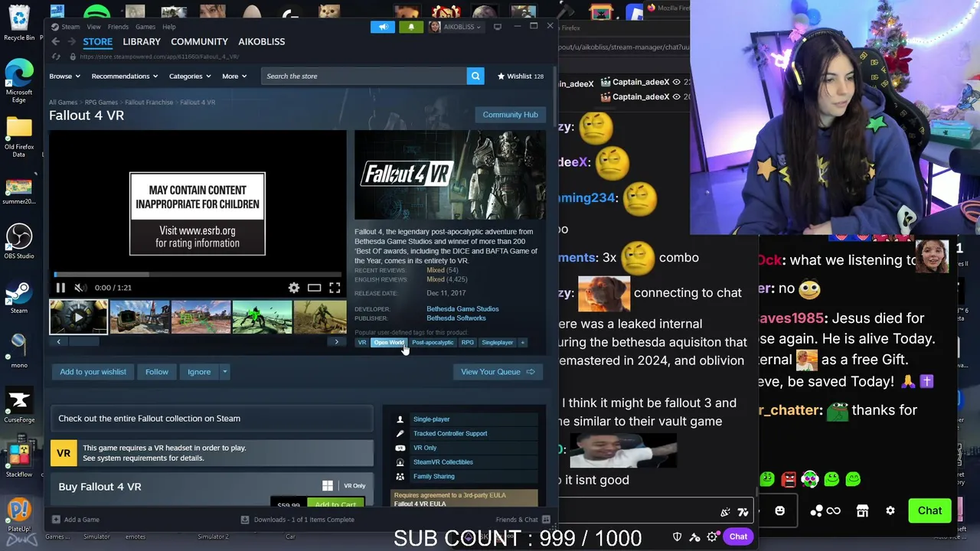Screen dimensions: 980x551
Task: Open Friends & Chat in Steam footer
Action: click(x=522, y=520)
